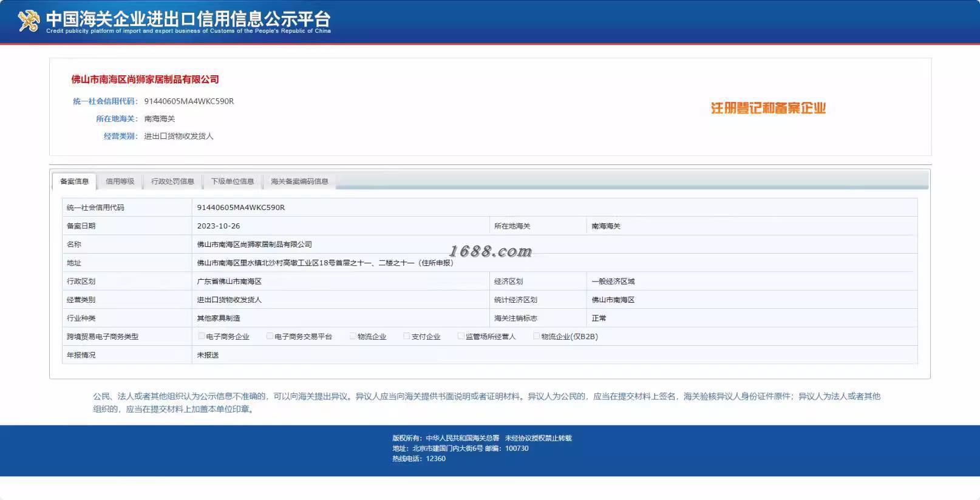Image resolution: width=980 pixels, height=500 pixels.
Task: Click the filing date 2023-10-26
Action: [219, 226]
